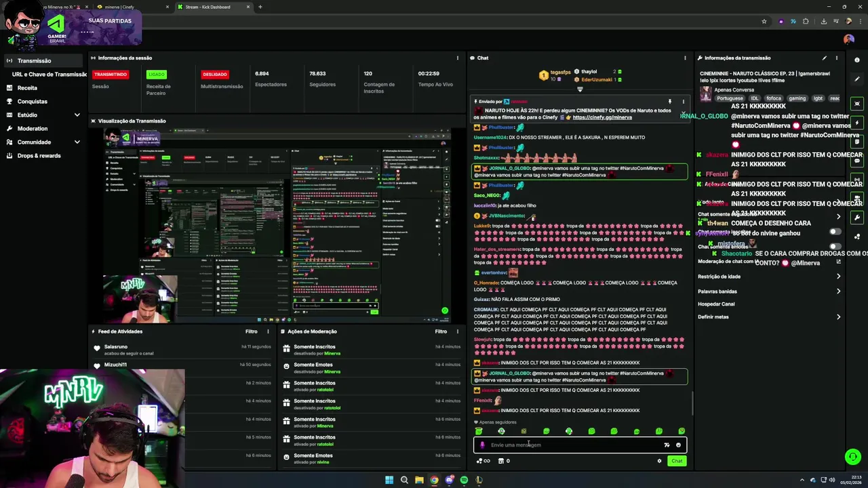Click Somente Emotes desativado por Minerva entry
The width and height of the screenshot is (868, 488).
(x=370, y=368)
